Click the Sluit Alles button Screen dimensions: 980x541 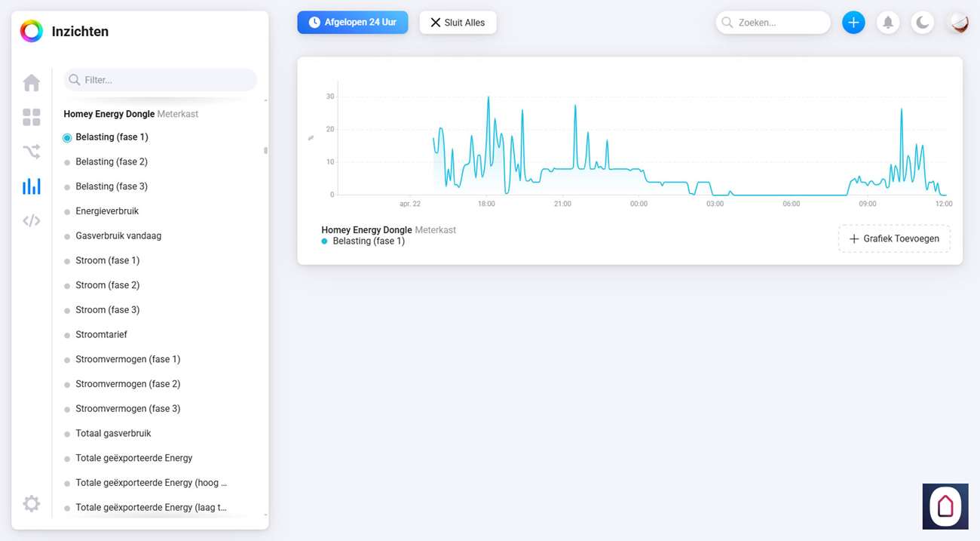(x=458, y=23)
